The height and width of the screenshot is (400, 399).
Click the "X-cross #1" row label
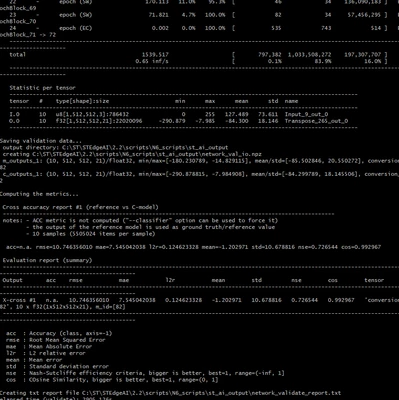[19, 300]
